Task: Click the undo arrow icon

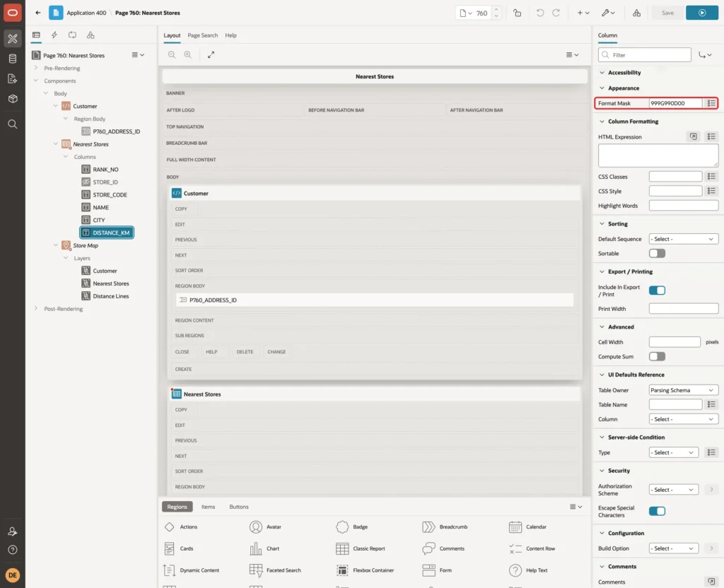Action: pos(539,13)
